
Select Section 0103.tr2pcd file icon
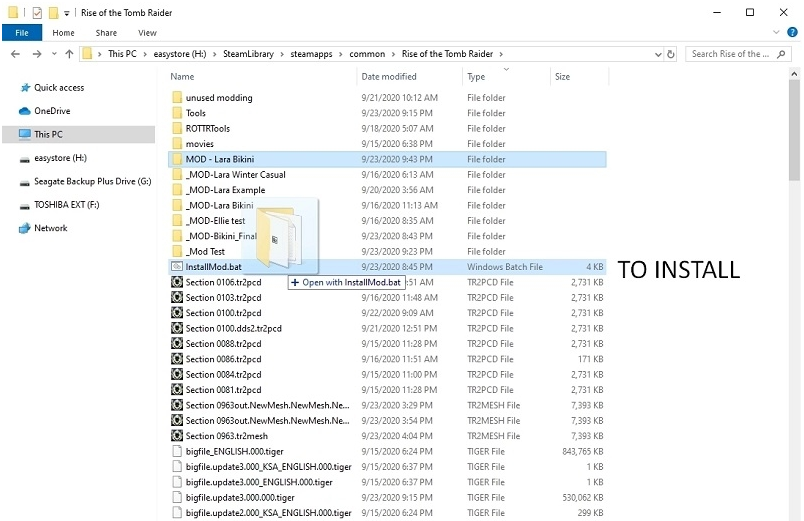pos(177,297)
